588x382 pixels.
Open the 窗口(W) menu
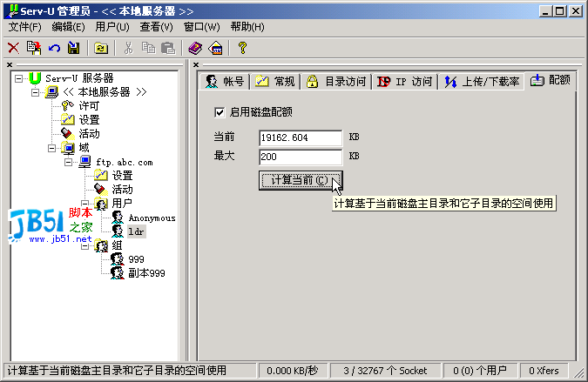(x=202, y=27)
